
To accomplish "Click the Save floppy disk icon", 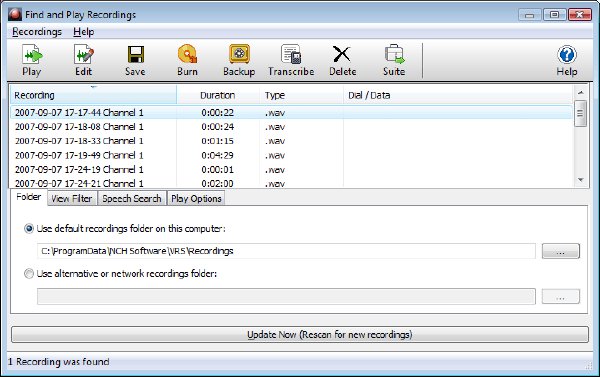I will click(135, 55).
